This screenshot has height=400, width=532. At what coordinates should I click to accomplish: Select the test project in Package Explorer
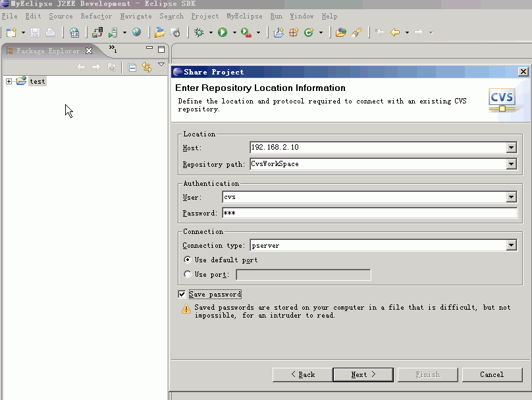pos(38,82)
